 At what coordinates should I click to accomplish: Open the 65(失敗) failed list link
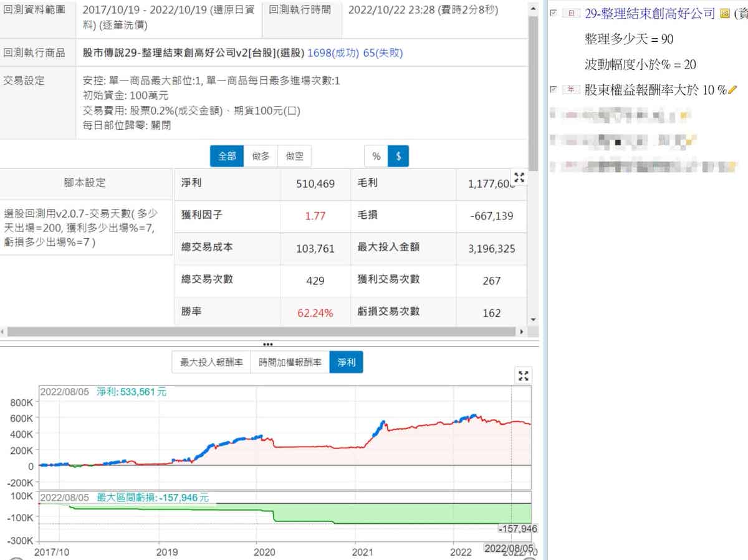(383, 53)
